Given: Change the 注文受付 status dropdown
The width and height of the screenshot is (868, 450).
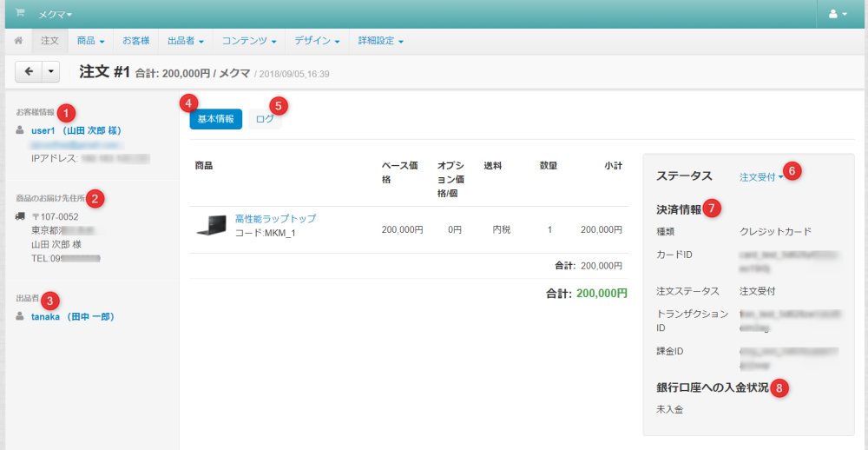Looking at the screenshot, I should click(x=761, y=176).
